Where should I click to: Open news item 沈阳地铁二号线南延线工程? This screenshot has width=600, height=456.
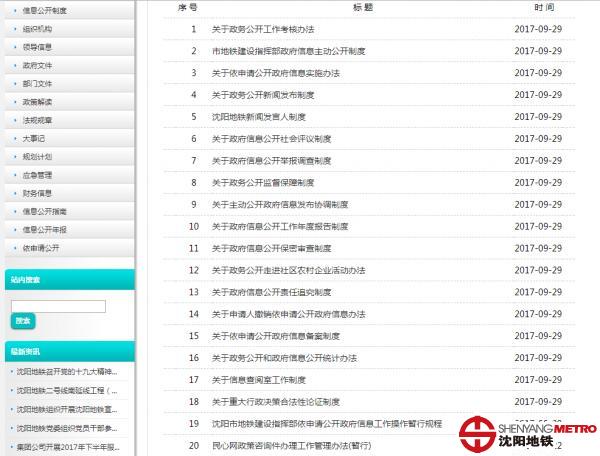(x=67, y=391)
